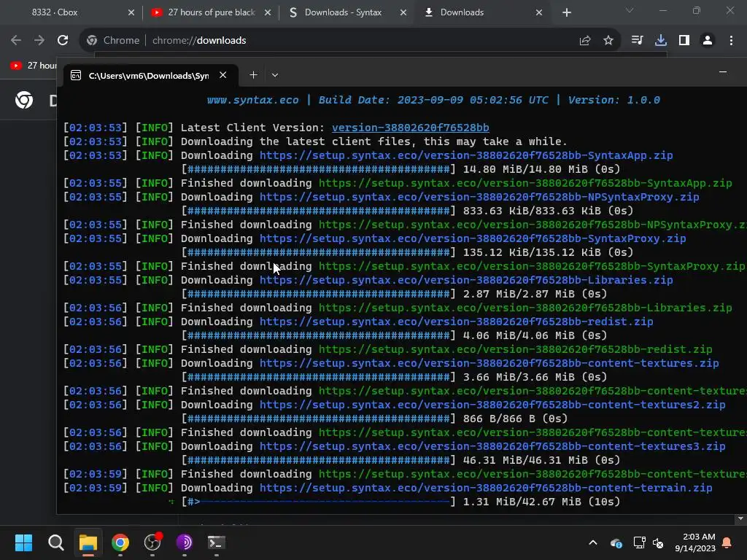Open green finished redist.zip link
This screenshot has height=560, width=747.
(516, 349)
